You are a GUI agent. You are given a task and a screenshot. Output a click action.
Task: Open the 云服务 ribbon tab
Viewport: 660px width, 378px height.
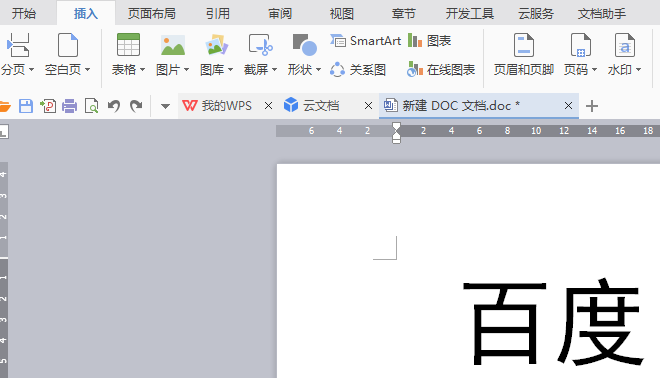point(535,13)
